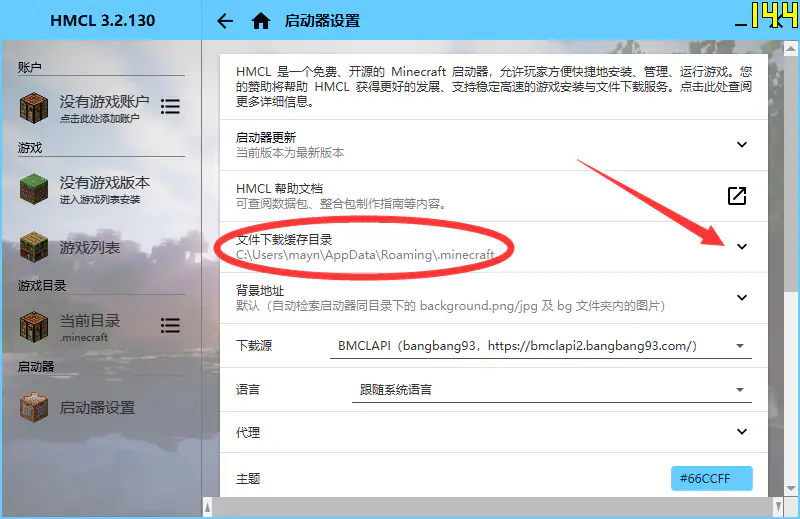The image size is (800, 519).
Task: Open the 下载源 BMCLAPI dropdown
Action: (x=541, y=346)
